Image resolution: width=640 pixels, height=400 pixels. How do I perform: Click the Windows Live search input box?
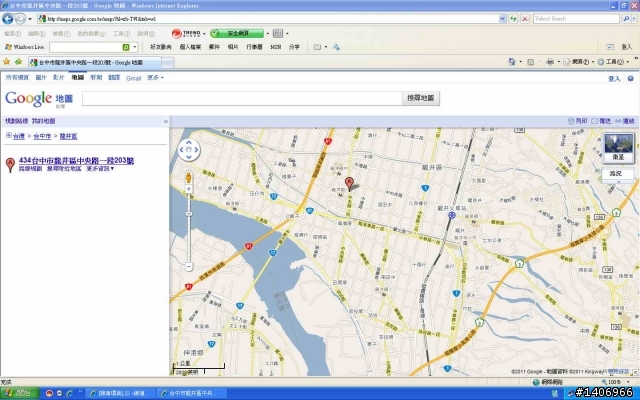[86, 47]
